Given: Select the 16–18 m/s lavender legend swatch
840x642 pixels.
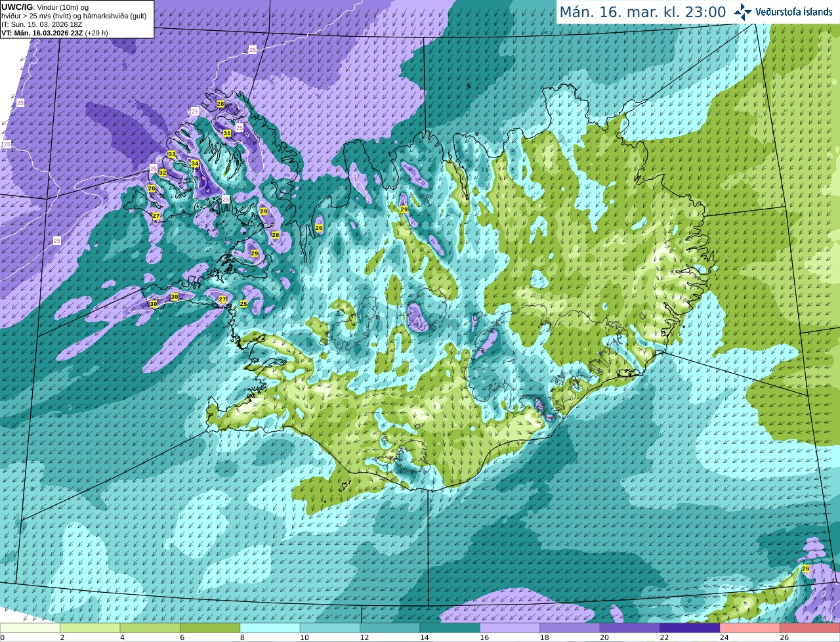Looking at the screenshot, I should 511,628.
